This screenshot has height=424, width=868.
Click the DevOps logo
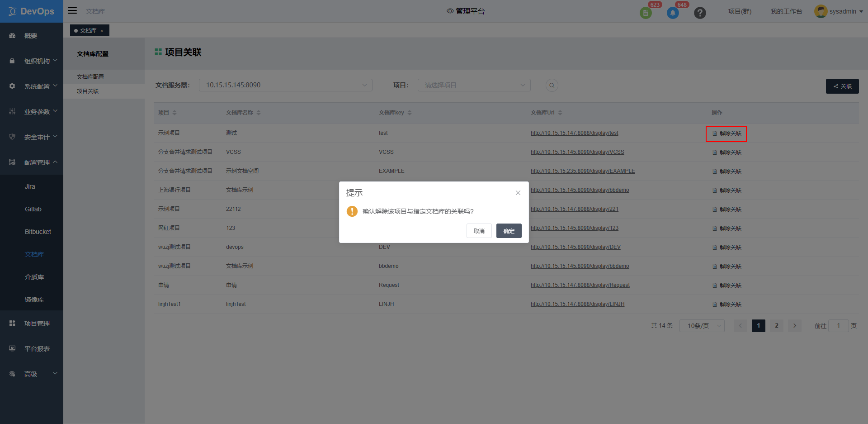coord(32,11)
